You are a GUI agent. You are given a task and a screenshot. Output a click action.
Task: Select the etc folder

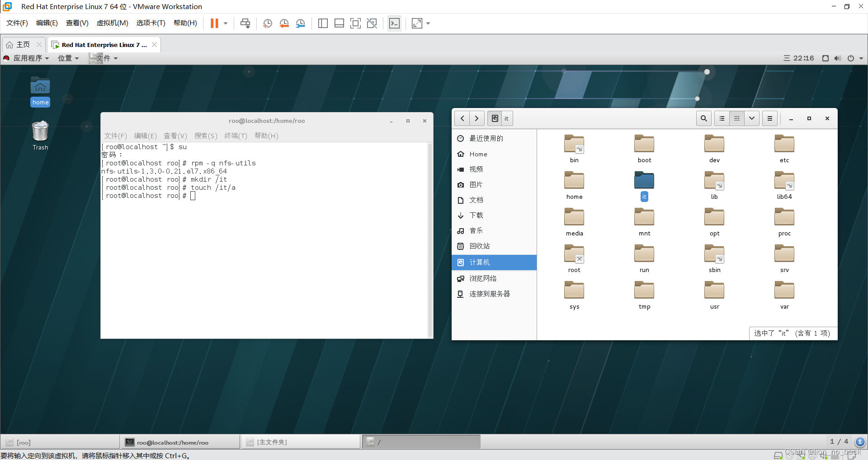(784, 149)
